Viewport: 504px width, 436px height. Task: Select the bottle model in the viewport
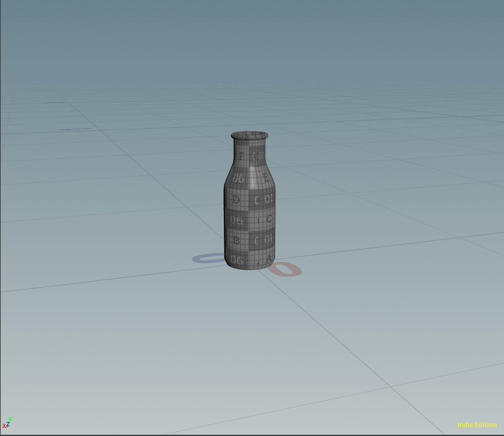click(x=249, y=201)
